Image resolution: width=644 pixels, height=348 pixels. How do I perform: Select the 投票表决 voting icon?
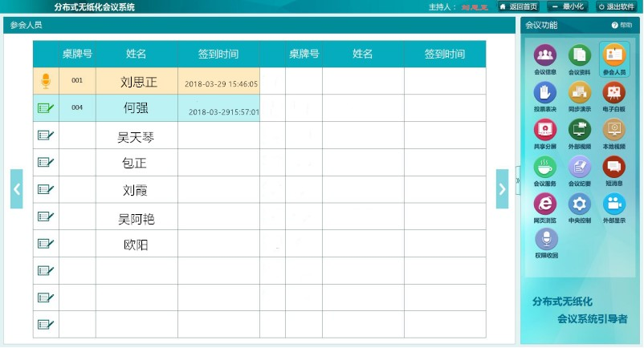tap(545, 93)
